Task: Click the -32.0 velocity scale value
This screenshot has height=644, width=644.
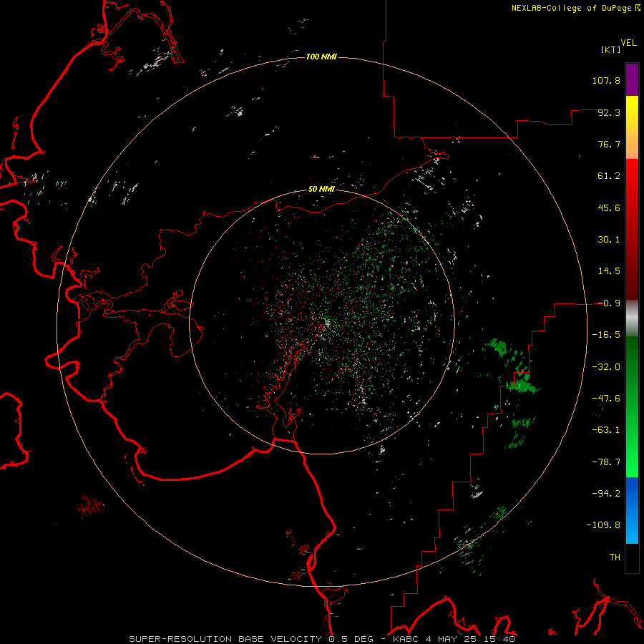Action: (606, 367)
